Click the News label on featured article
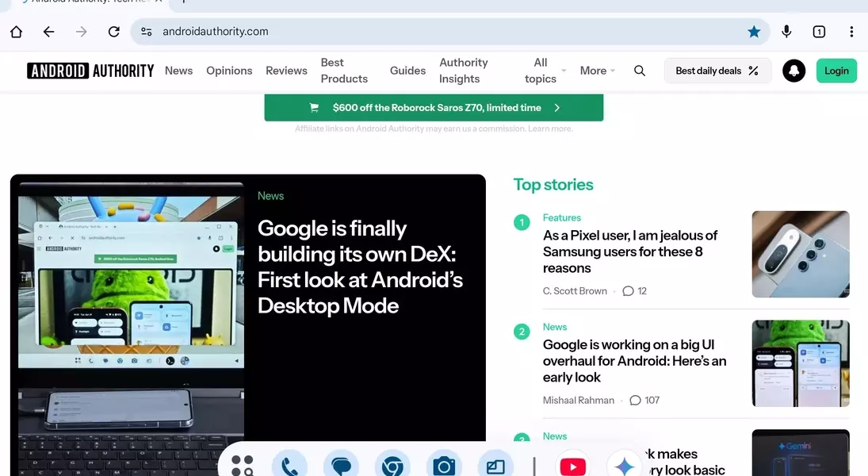 click(x=270, y=196)
